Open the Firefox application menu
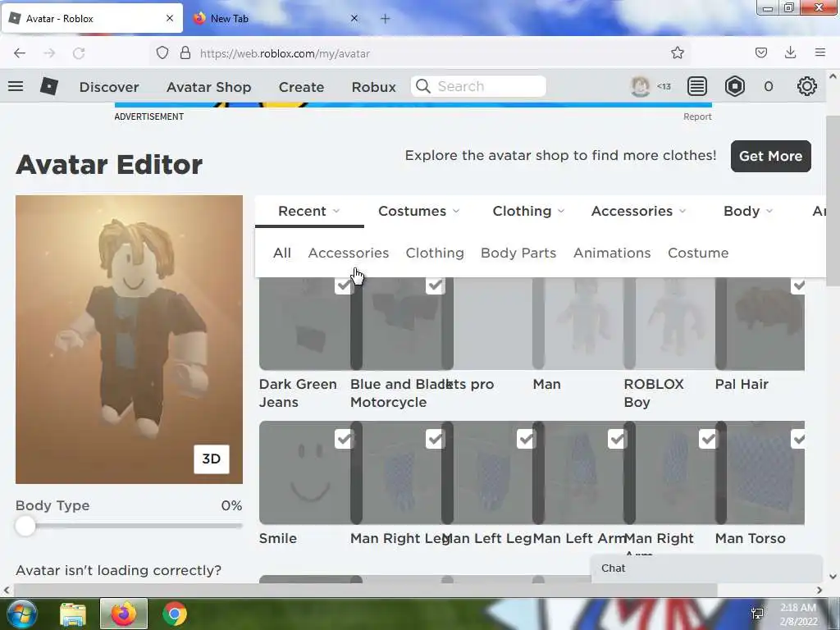 point(820,52)
